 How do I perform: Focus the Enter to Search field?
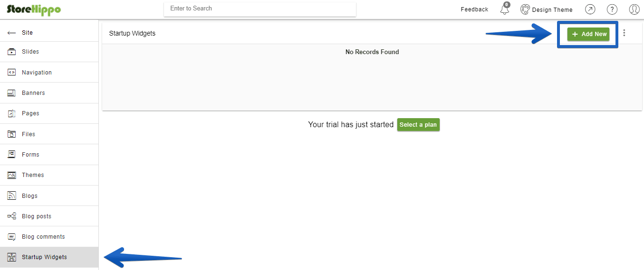tap(260, 9)
